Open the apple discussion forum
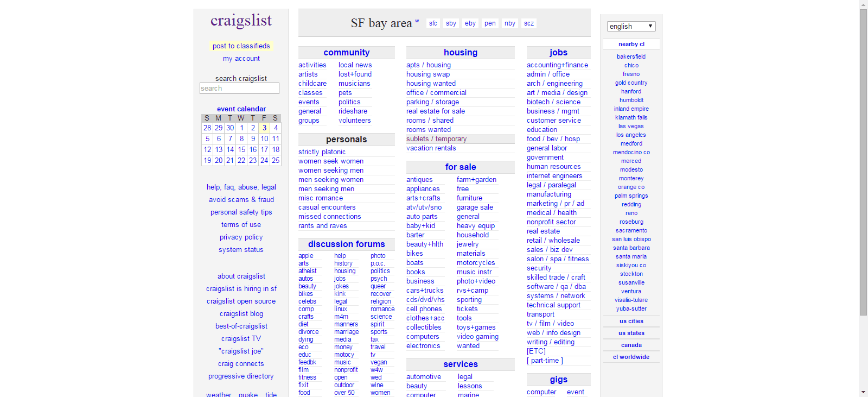 pos(306,256)
